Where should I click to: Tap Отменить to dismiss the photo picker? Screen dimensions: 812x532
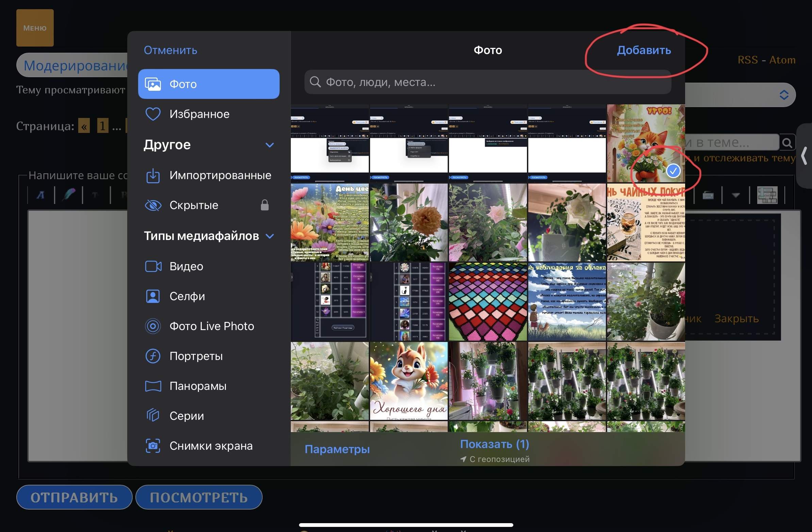tap(170, 50)
